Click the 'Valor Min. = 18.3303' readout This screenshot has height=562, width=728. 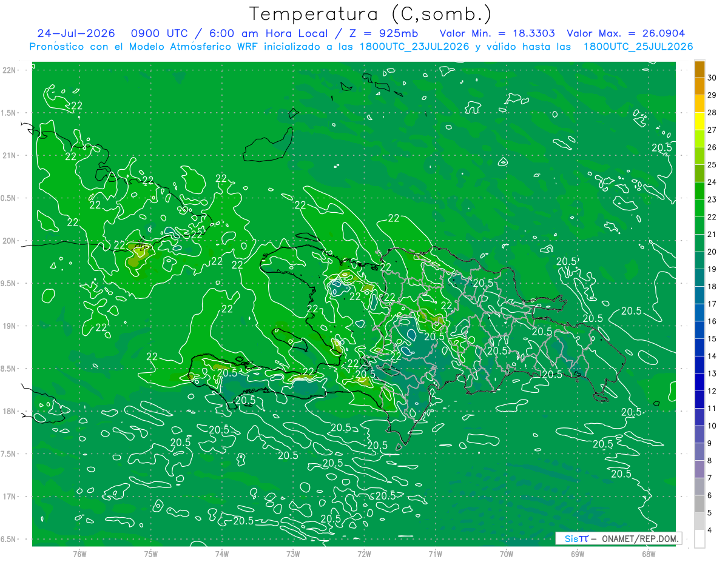click(x=497, y=33)
